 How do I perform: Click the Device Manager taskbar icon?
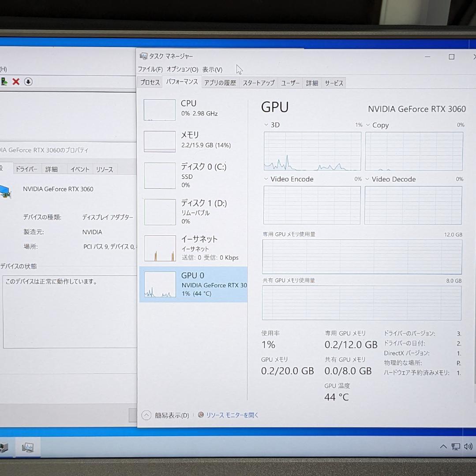pyautogui.click(x=4, y=447)
